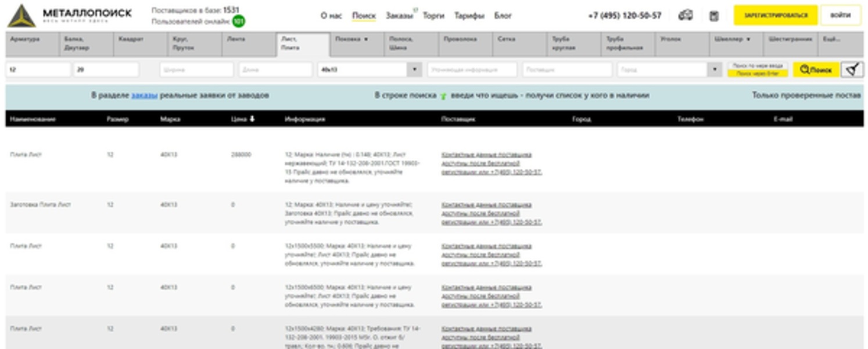Click the sort arrow on Цена column
Image resolution: width=868 pixels, height=349 pixels.
click(x=252, y=119)
